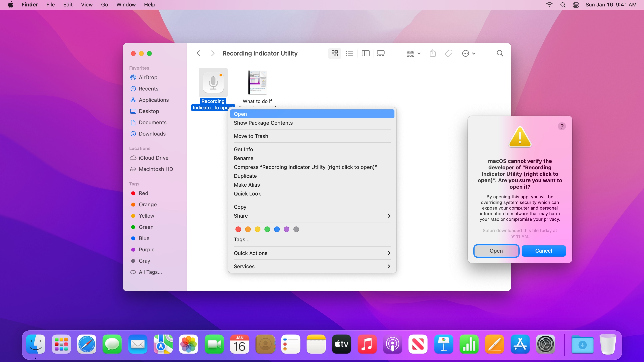Open Finder window search
Viewport: 644px width, 362px height.
(x=500, y=53)
